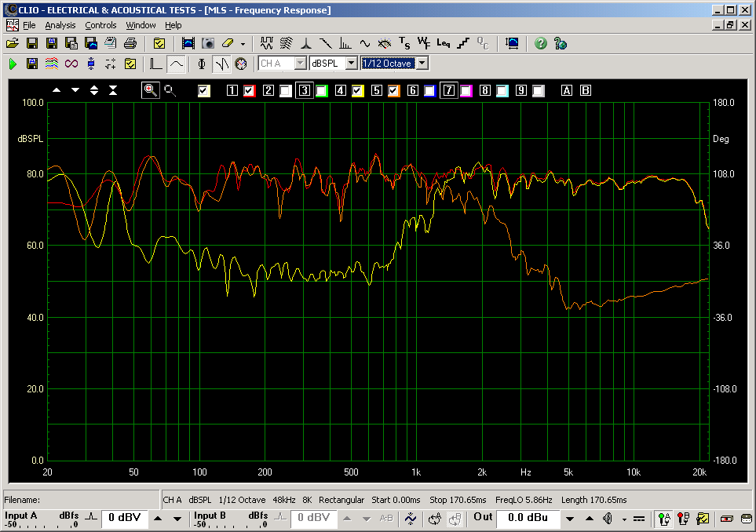Image resolution: width=756 pixels, height=532 pixels.
Task: Uncheck the main curve display checkbox
Action: 204,90
